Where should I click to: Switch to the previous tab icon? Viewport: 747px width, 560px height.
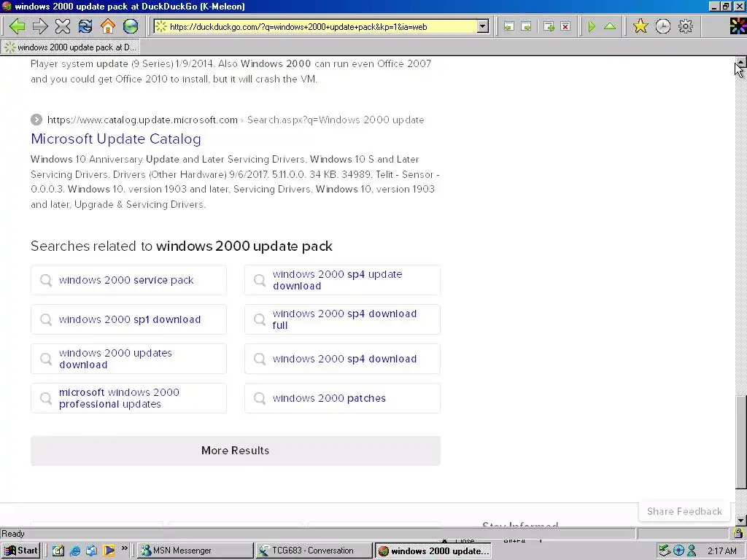508,27
